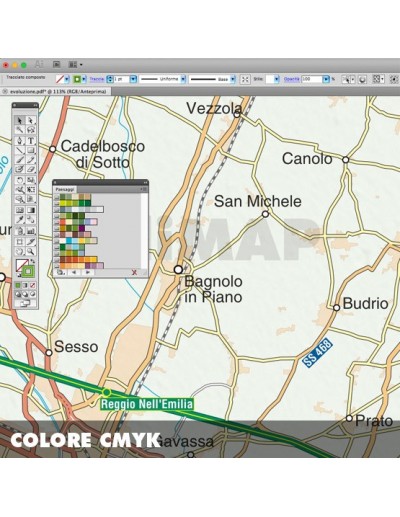Click the opacity 100 input field
This screenshot has height=517, width=400.
312,79
